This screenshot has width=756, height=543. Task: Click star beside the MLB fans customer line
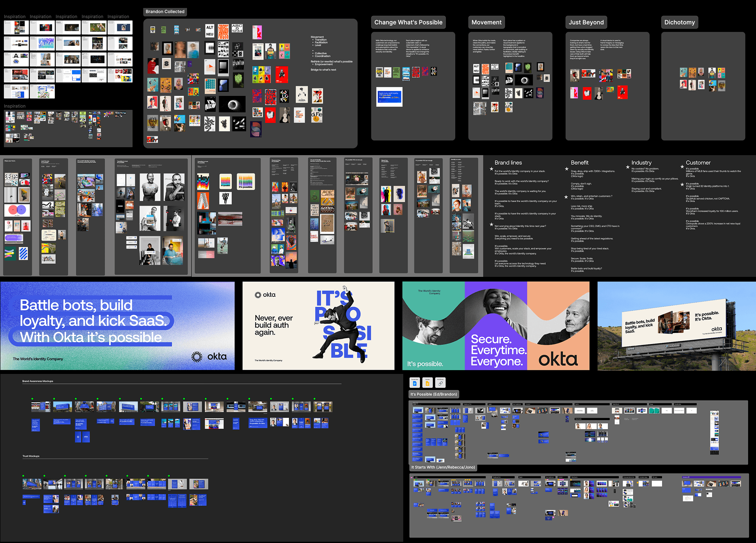[682, 167]
